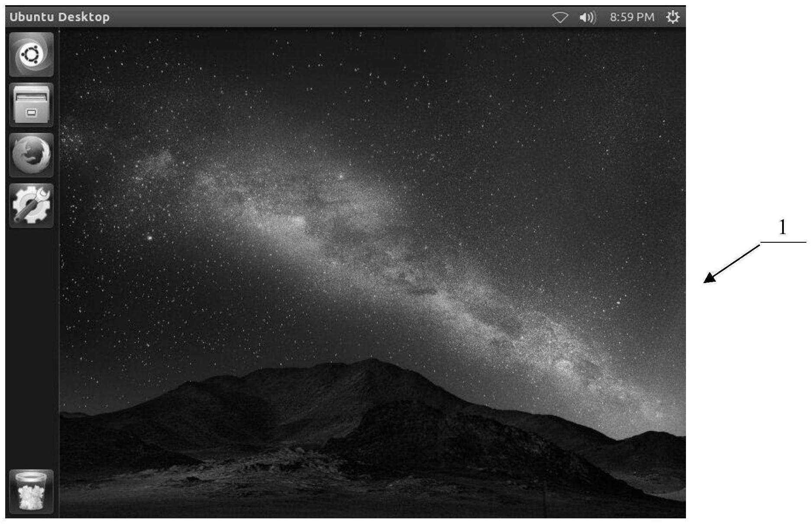Open System Settings gear and wrench icon

[31, 205]
